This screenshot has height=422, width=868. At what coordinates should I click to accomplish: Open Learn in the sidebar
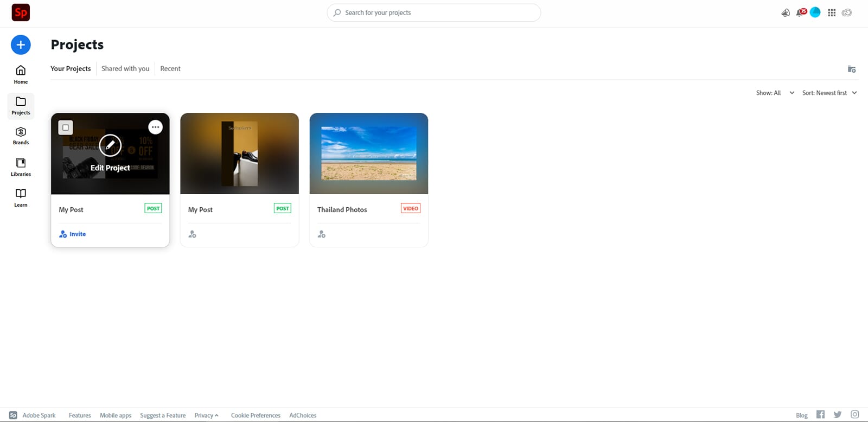[21, 197]
